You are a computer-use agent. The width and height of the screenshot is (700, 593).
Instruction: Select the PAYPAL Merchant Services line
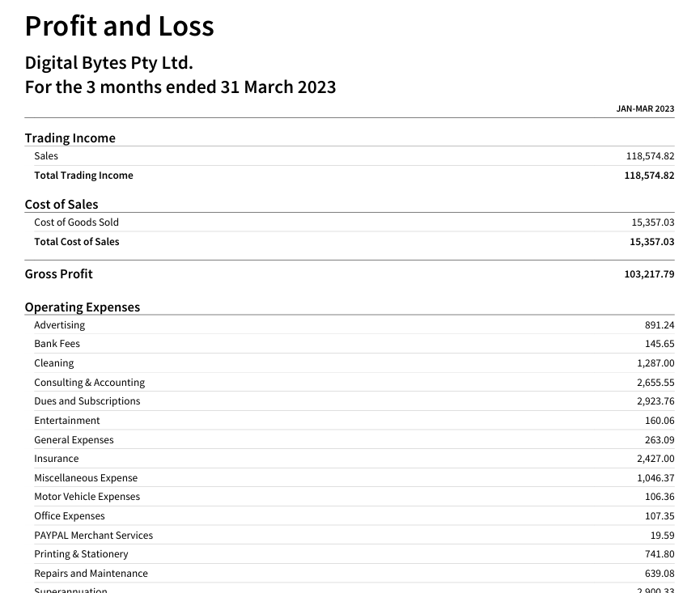pyautogui.click(x=93, y=536)
